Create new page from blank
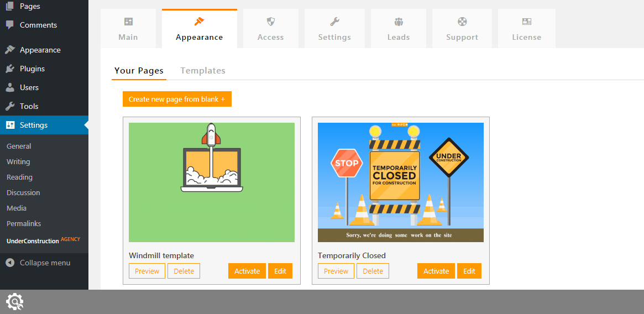The height and width of the screenshot is (314, 644). [x=177, y=100]
